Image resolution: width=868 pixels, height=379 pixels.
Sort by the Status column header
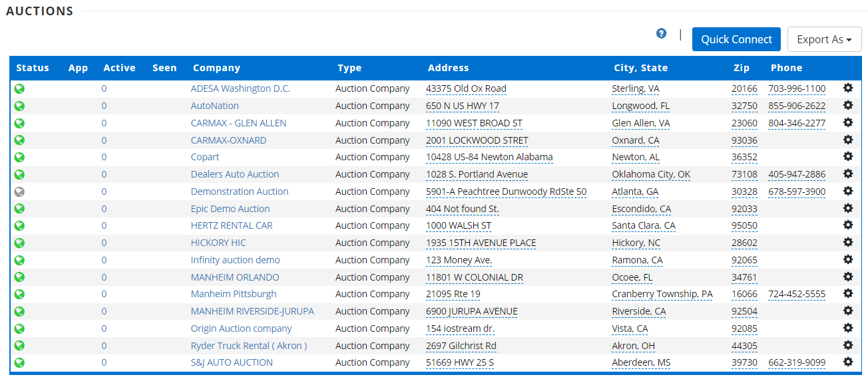pyautogui.click(x=33, y=68)
